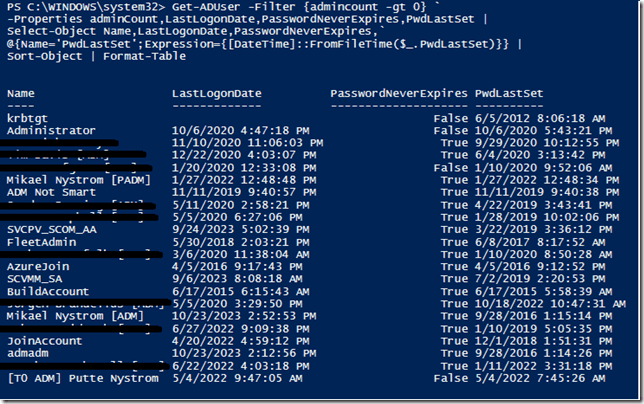Viewport: 644px width, 404px height.
Task: Select the JoinAccount account name
Action: (43, 341)
